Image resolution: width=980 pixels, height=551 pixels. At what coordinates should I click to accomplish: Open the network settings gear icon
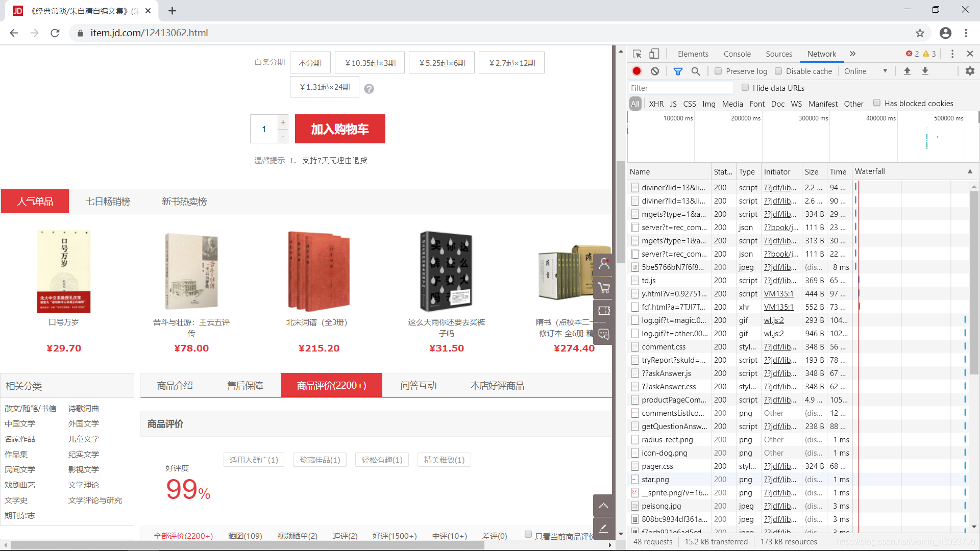970,71
